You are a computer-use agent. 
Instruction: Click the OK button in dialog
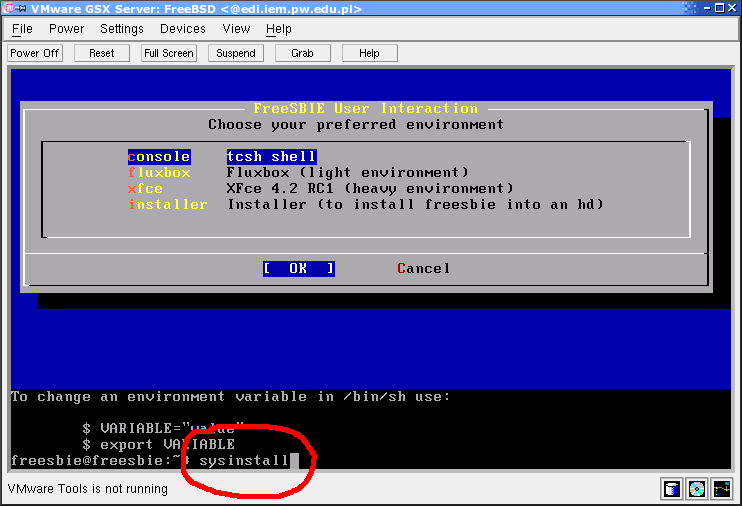pos(299,269)
